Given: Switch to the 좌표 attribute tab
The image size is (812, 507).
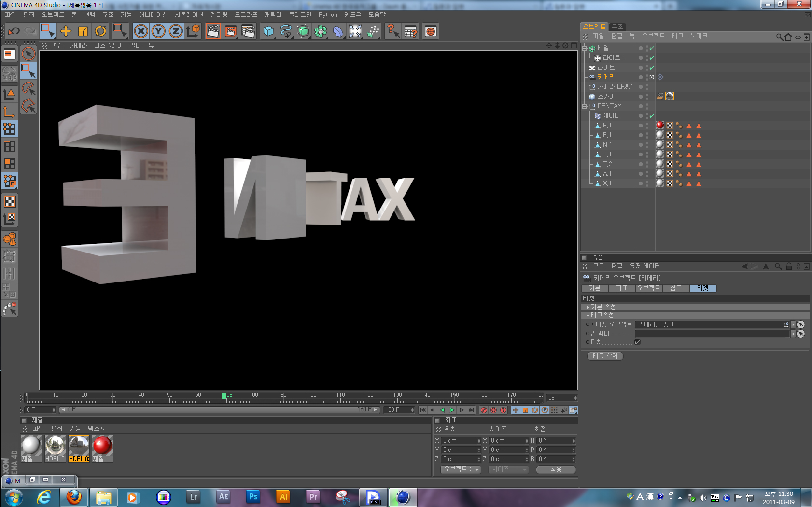Looking at the screenshot, I should point(621,288).
